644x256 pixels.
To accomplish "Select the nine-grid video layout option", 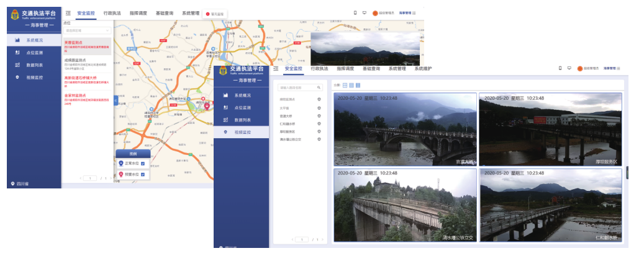I will point(351,85).
